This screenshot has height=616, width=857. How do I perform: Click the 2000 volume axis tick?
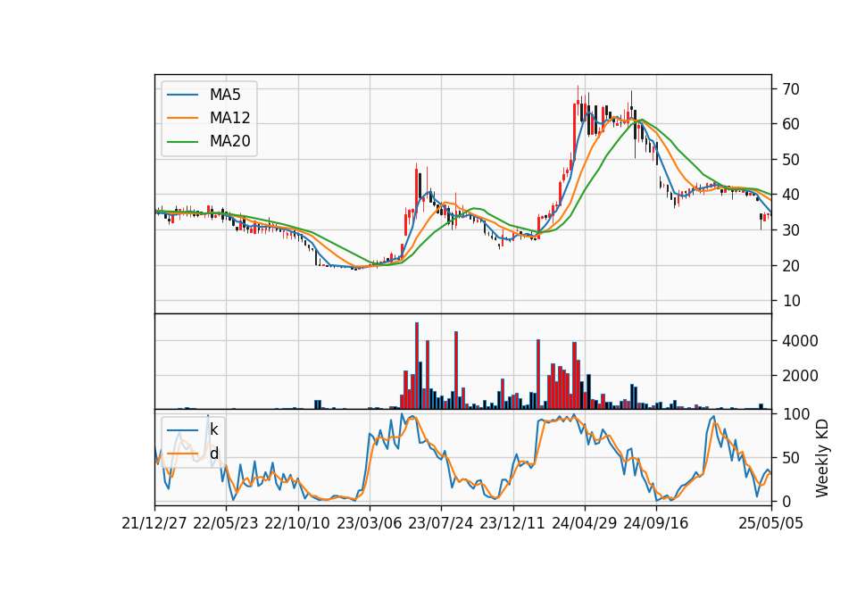pos(800,376)
